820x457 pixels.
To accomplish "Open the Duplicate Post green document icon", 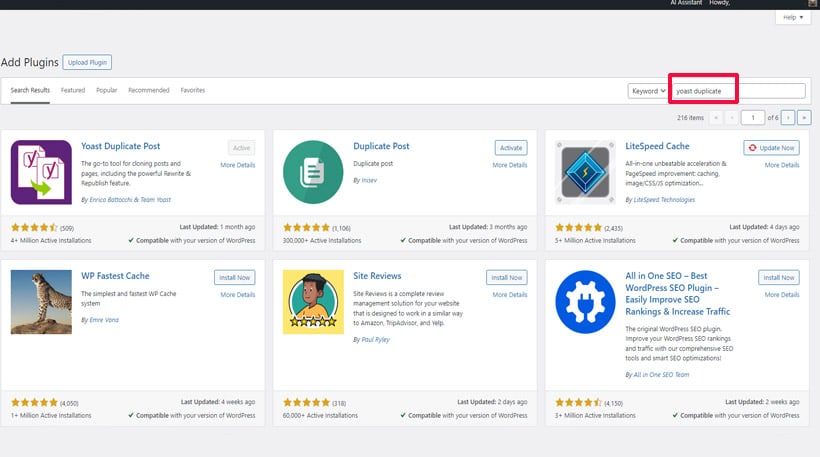I will click(313, 172).
